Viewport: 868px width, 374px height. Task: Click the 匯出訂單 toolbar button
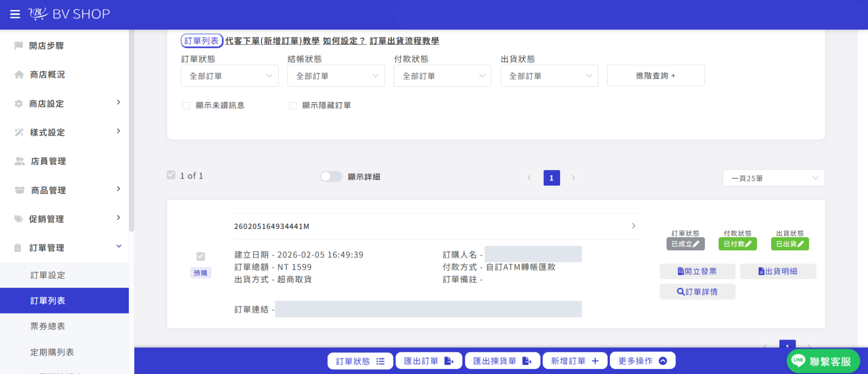tap(429, 361)
